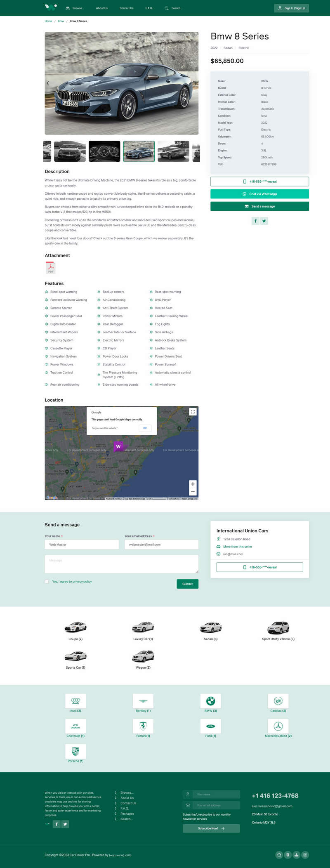Reveal seller phone number in International Union Cars card
330x868 pixels.
click(x=259, y=567)
